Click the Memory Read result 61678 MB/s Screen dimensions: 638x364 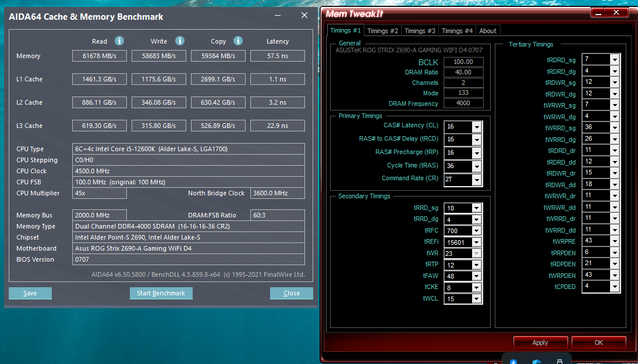[x=100, y=56]
